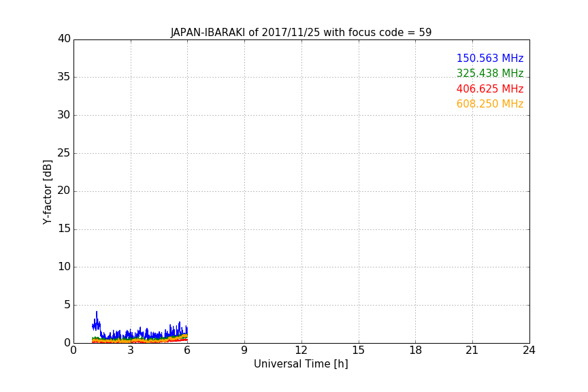Click the y-axis tick label '15'
The image size is (588, 392).
tap(64, 229)
